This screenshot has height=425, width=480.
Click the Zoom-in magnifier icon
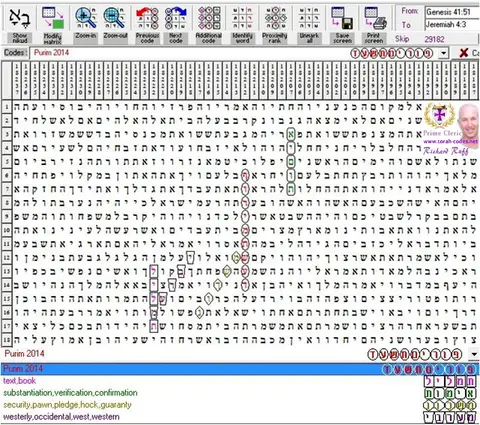point(85,18)
